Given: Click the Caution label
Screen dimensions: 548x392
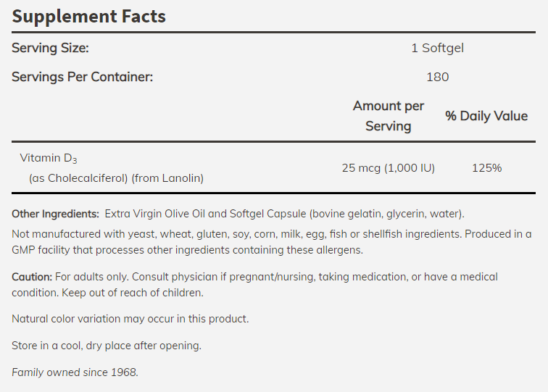Looking at the screenshot, I should coord(32,277).
